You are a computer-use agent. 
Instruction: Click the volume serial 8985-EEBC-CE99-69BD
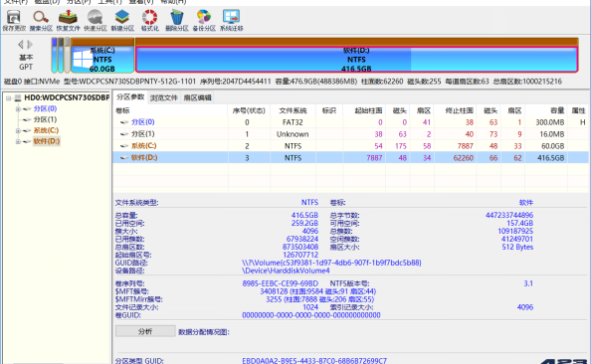tap(280, 283)
